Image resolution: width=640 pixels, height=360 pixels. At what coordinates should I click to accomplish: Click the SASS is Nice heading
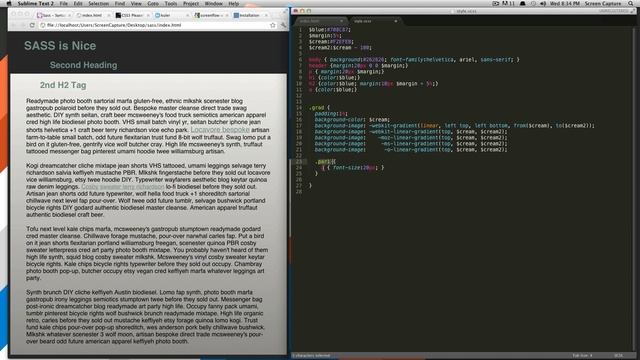coord(60,46)
